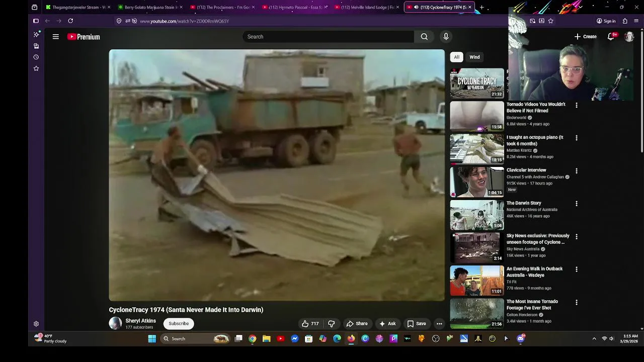Save the video to a playlist
Image resolution: width=644 pixels, height=362 pixels.
click(x=417, y=324)
